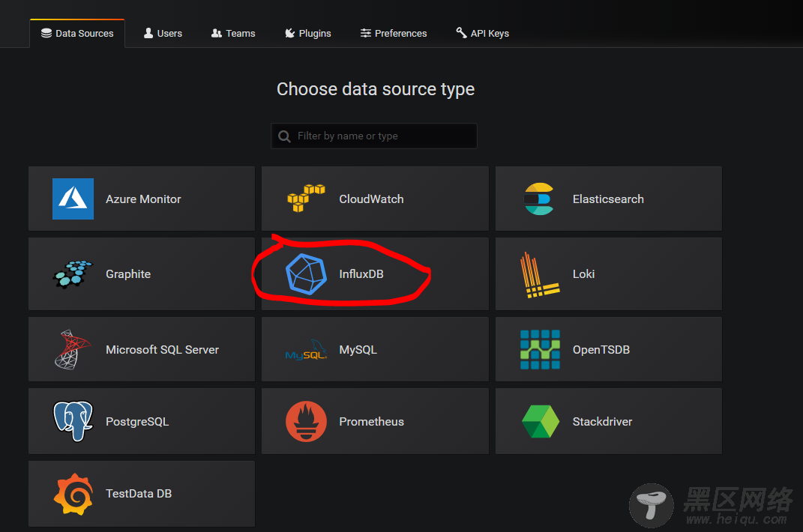Select the Prometheus label

tap(371, 421)
